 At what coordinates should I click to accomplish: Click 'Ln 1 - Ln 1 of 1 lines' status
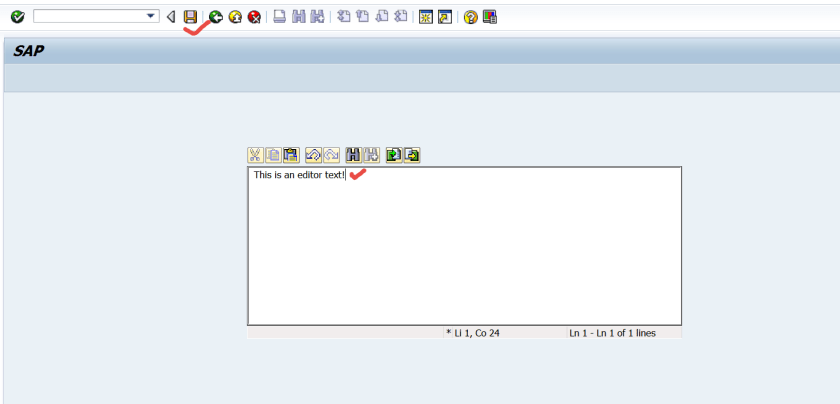tap(612, 333)
